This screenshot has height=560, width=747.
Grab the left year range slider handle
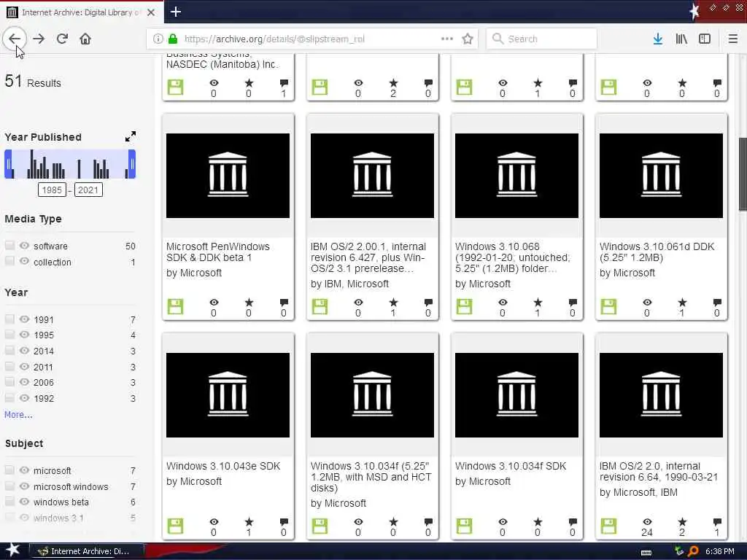pos(8,164)
